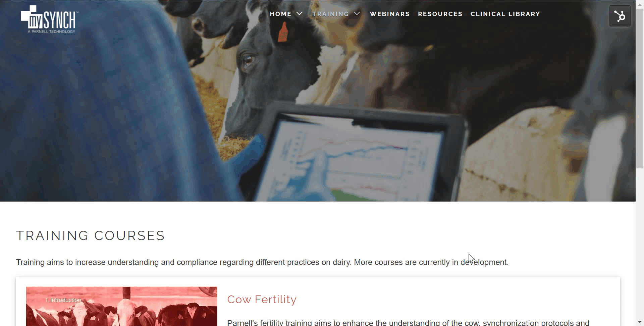Expand the TRAINING menu chevron
This screenshot has height=326, width=644.
(357, 14)
